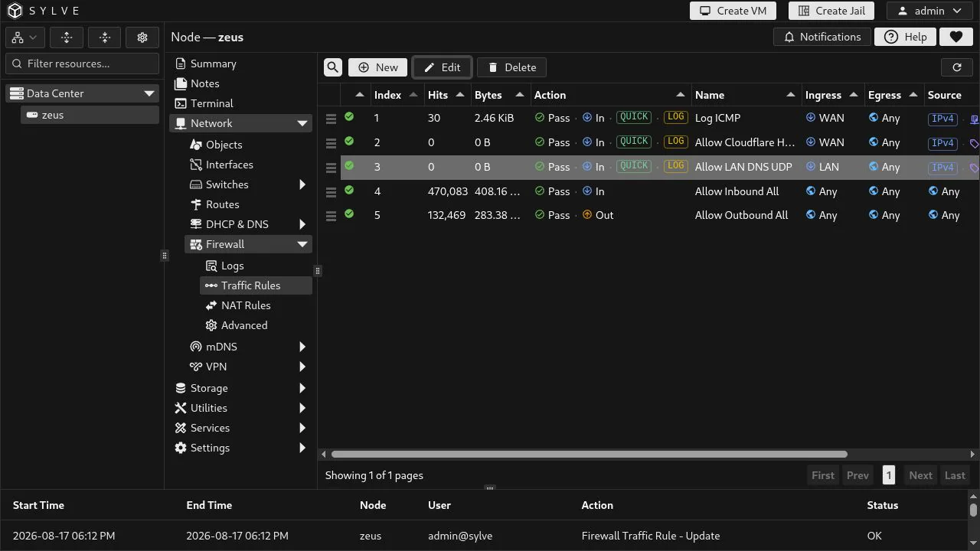Click the Interfaces icon under Network

[x=196, y=165]
